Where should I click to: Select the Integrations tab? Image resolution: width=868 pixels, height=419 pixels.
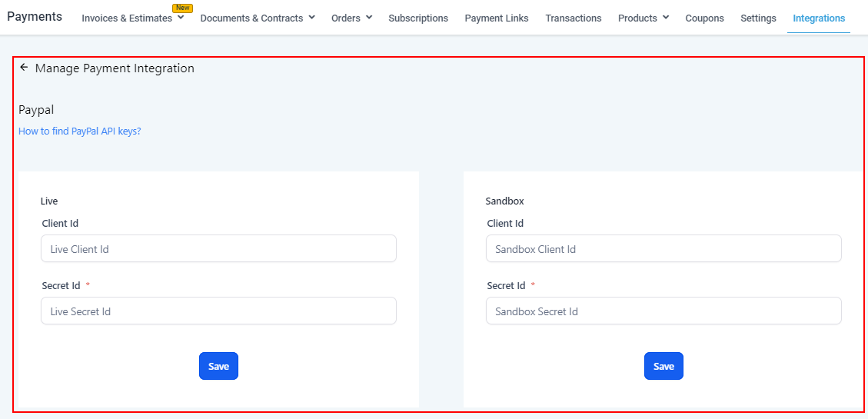[819, 18]
